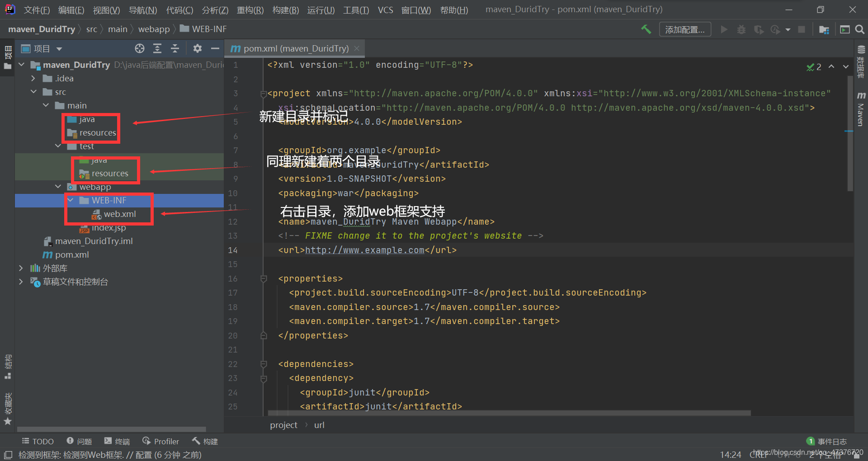Screen dimensions: 868x461
Task: Expand the .idea folder
Action: 33,78
